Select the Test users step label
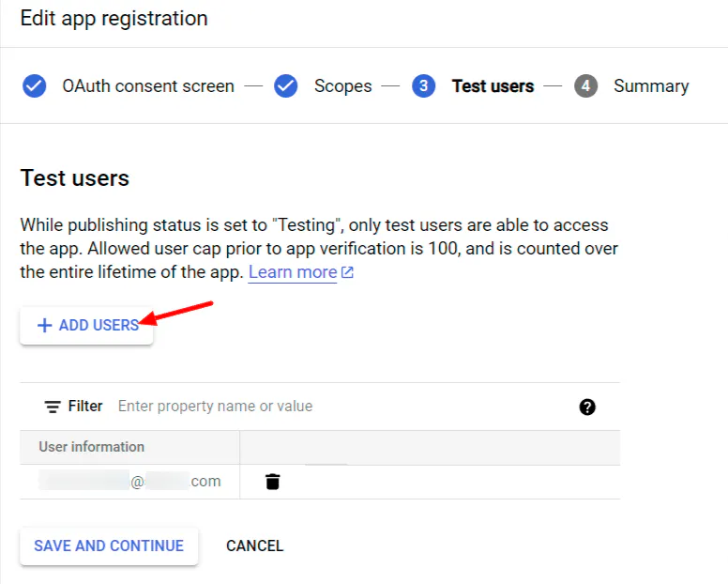728x584 pixels. pos(493,86)
